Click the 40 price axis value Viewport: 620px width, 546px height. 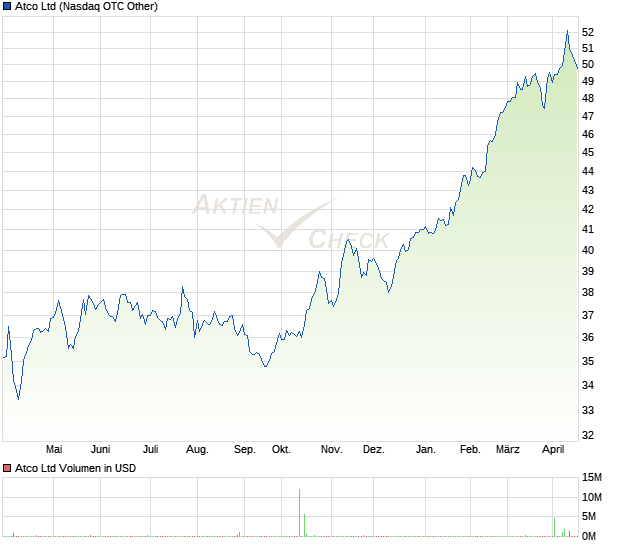(x=588, y=250)
